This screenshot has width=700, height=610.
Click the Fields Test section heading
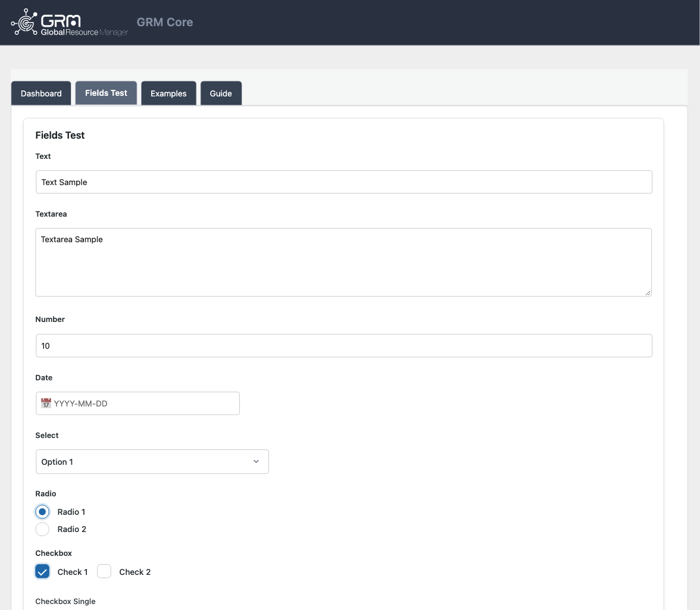coord(60,135)
